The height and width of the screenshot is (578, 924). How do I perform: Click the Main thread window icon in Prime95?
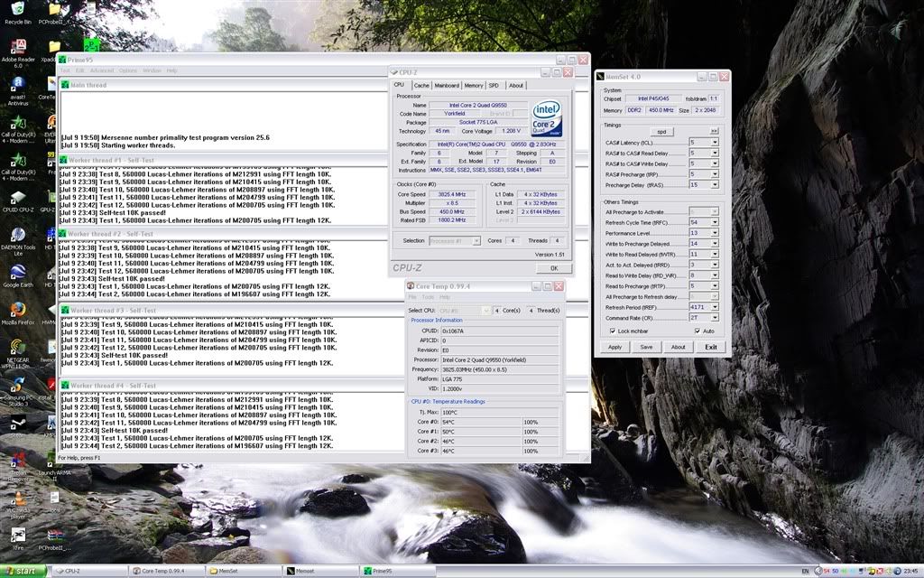(65, 85)
